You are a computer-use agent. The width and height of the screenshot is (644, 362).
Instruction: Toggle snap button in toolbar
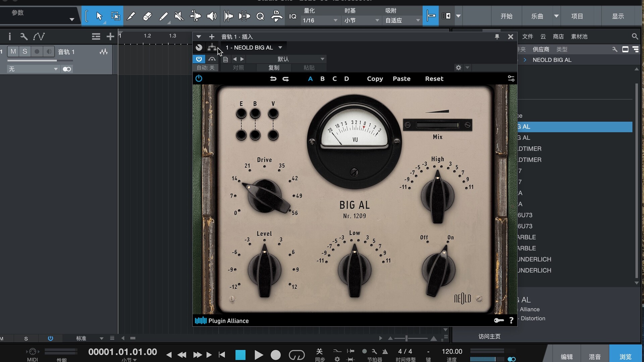coord(431,16)
